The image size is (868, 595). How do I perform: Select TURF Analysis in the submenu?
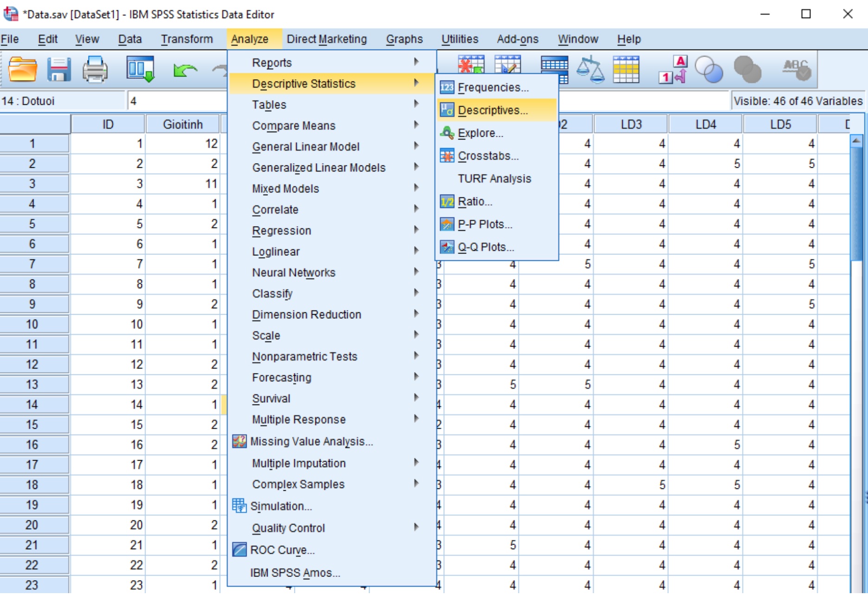click(497, 179)
